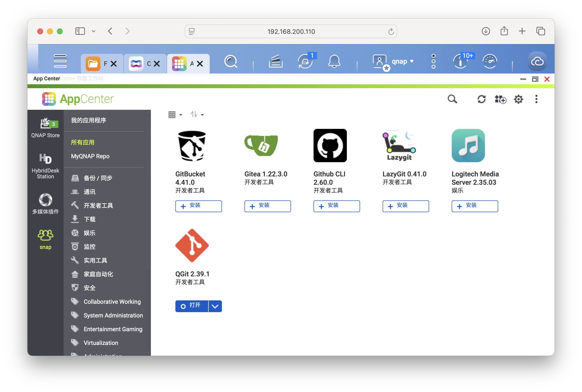Open the QTS main menu hamburger icon
The image size is (582, 392).
click(x=60, y=61)
